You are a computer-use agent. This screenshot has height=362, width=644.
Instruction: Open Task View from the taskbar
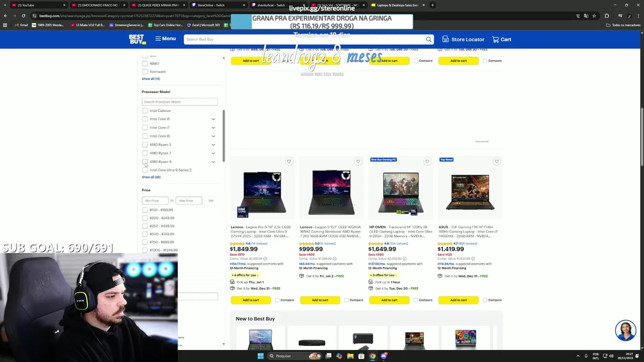pos(328,356)
